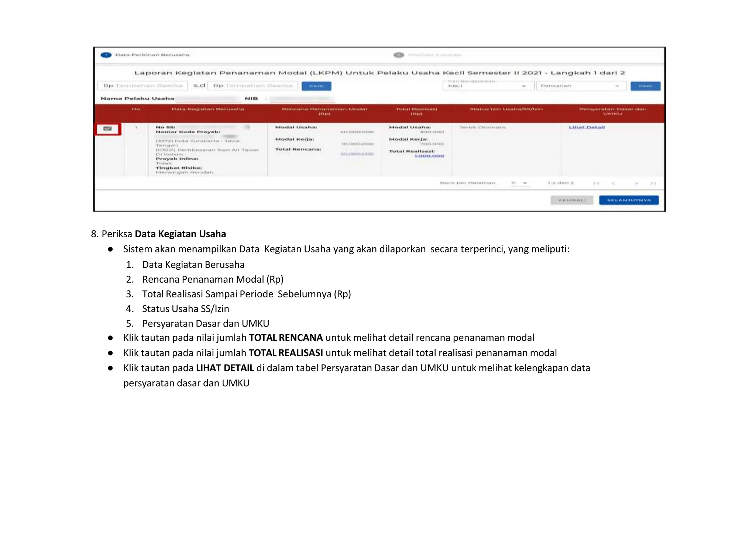Viewport: 756px width, 535px height.
Task: Open the Total Rencana 50.000.000 link
Action: [357, 153]
